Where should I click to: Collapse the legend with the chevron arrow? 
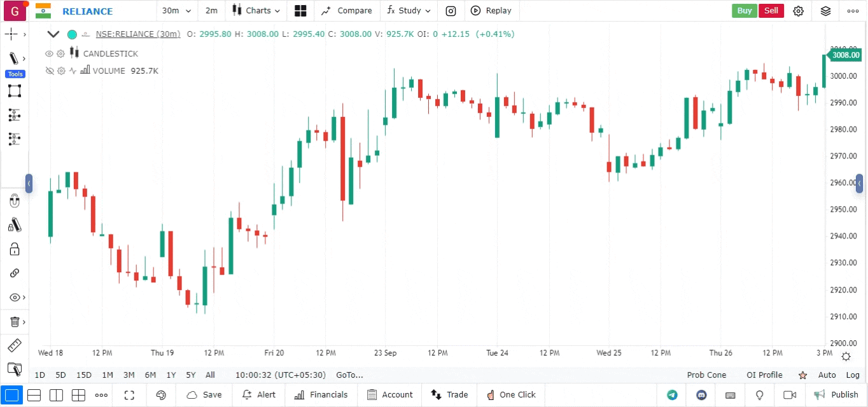click(x=53, y=34)
